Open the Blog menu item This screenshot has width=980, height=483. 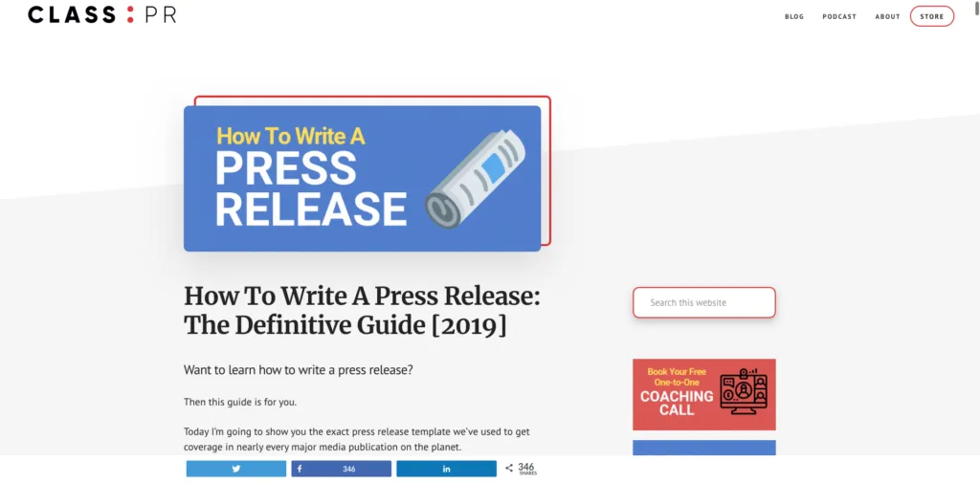click(794, 17)
